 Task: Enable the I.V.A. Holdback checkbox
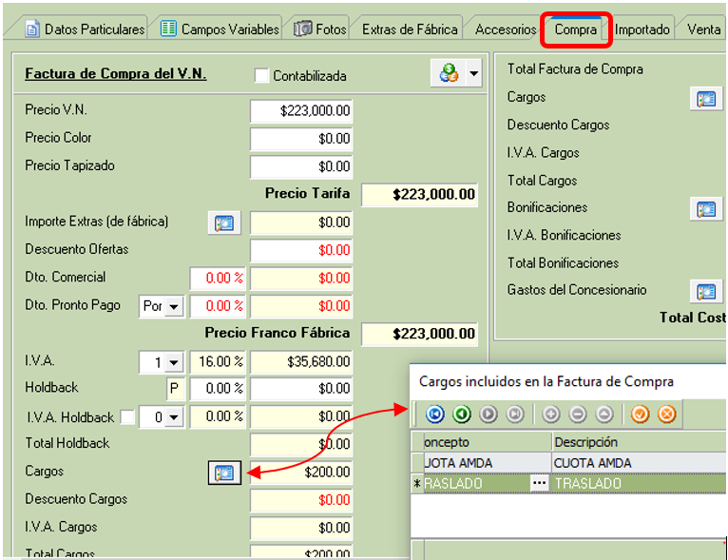point(127,417)
